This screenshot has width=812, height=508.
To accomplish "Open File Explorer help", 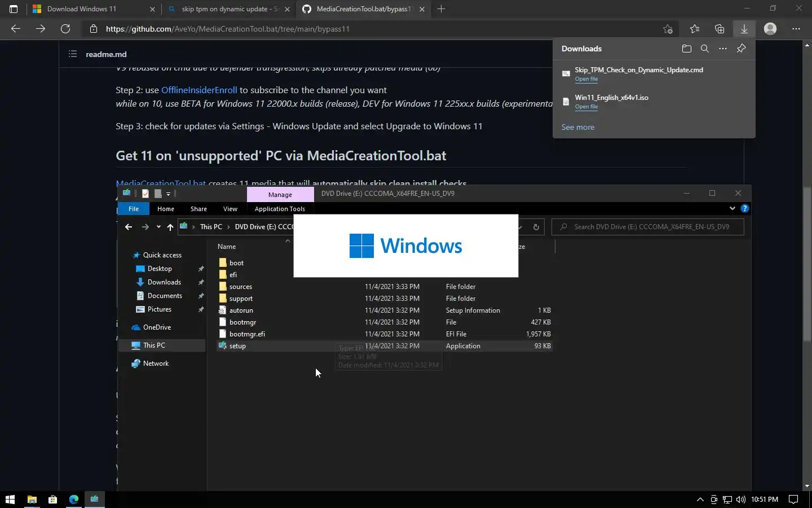I will 744,208.
